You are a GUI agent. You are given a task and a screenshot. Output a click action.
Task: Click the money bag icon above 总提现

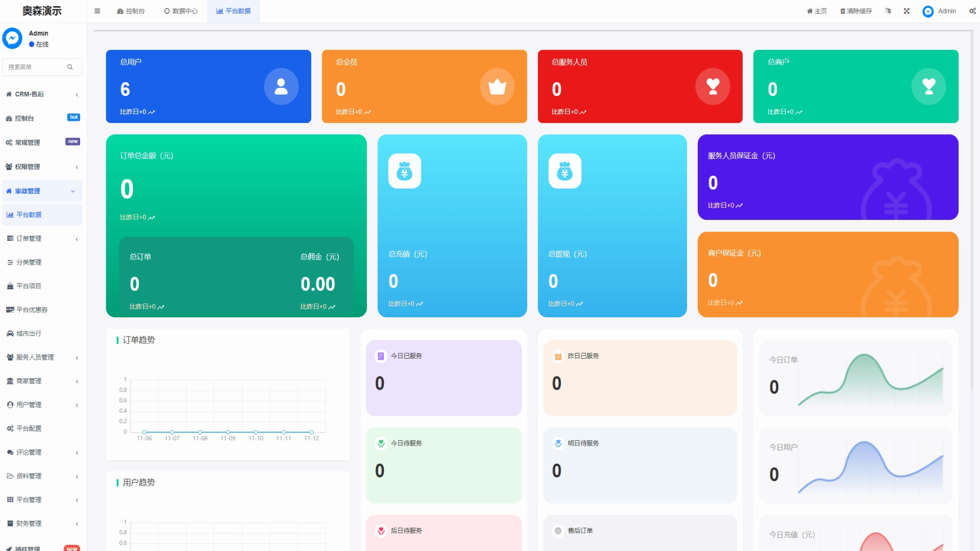coord(565,171)
